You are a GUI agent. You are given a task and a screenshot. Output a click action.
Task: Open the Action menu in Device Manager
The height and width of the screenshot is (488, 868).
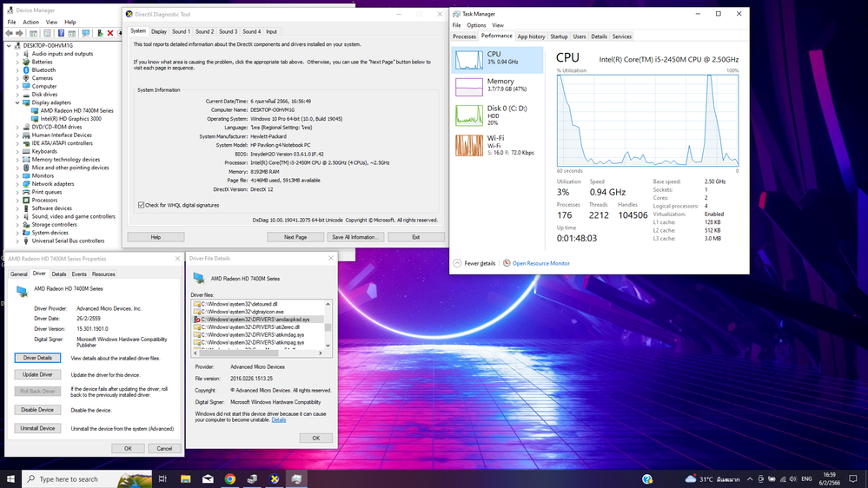click(31, 22)
